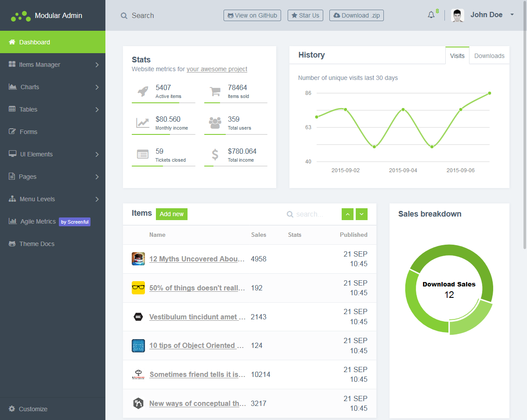Viewport: 527px width, 420px height.
Task: Open the Theme Docs section
Action: [37, 244]
